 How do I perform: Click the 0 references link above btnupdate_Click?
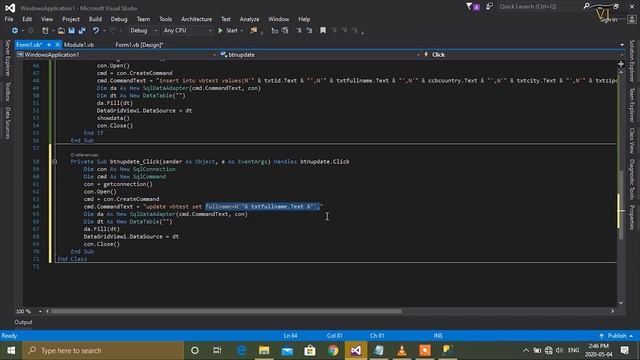pyautogui.click(x=84, y=155)
